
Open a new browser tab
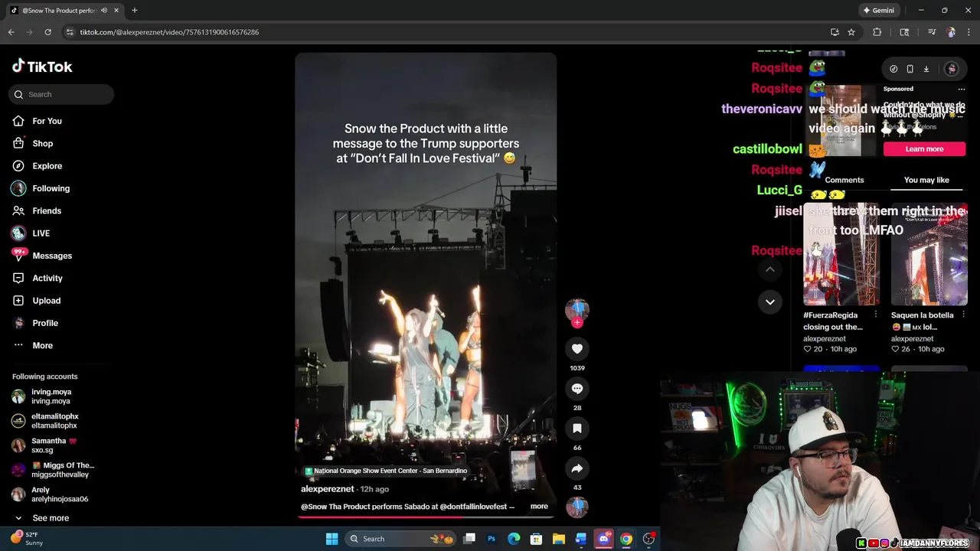click(135, 11)
